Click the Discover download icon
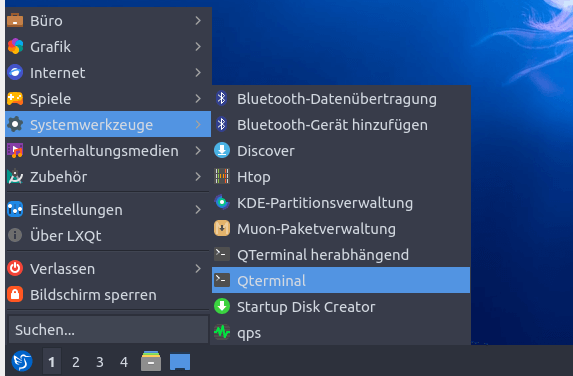The image size is (573, 376). [222, 151]
